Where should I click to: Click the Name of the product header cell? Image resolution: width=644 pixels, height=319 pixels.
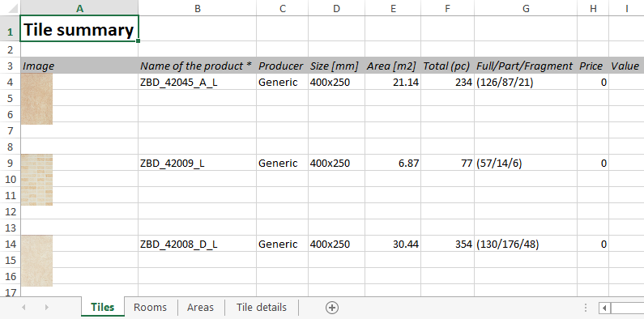tap(198, 66)
